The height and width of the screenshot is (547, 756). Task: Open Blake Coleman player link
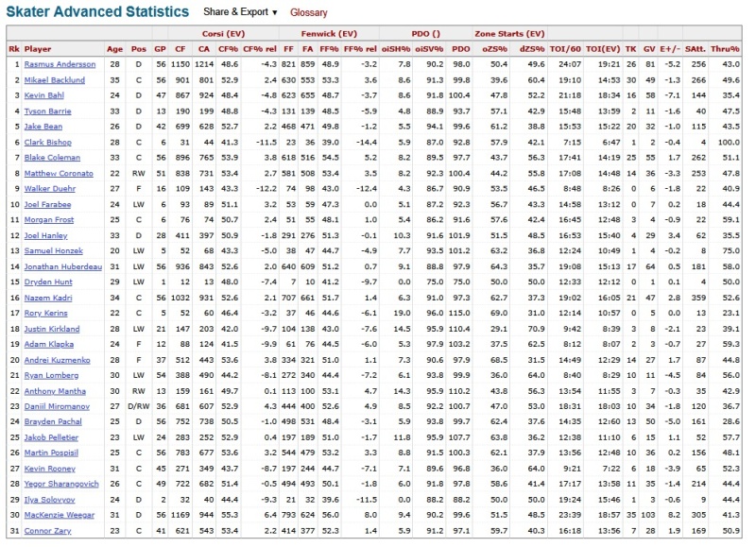coord(52,158)
